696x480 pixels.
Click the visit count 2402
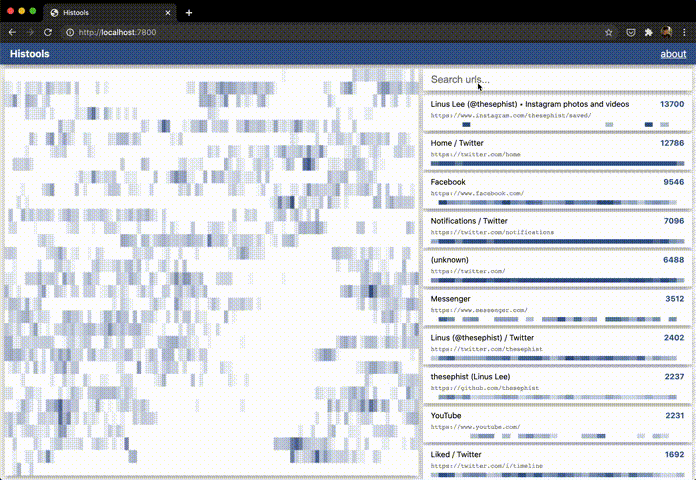point(674,337)
